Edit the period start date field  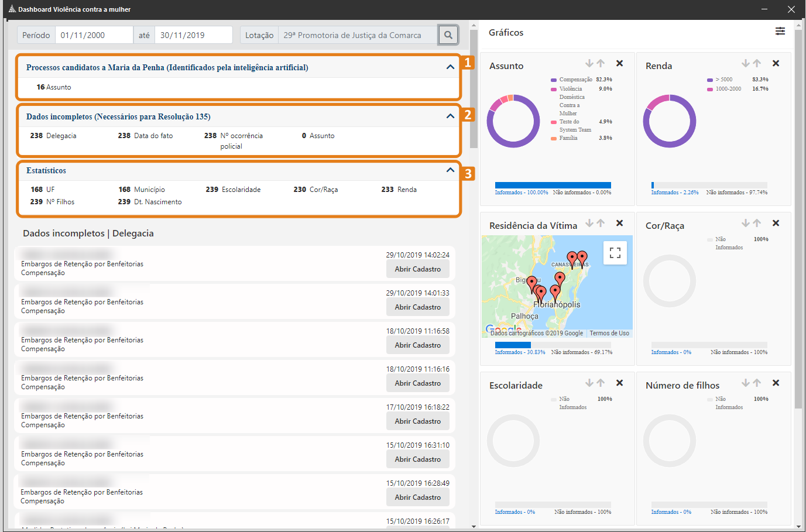[94, 35]
